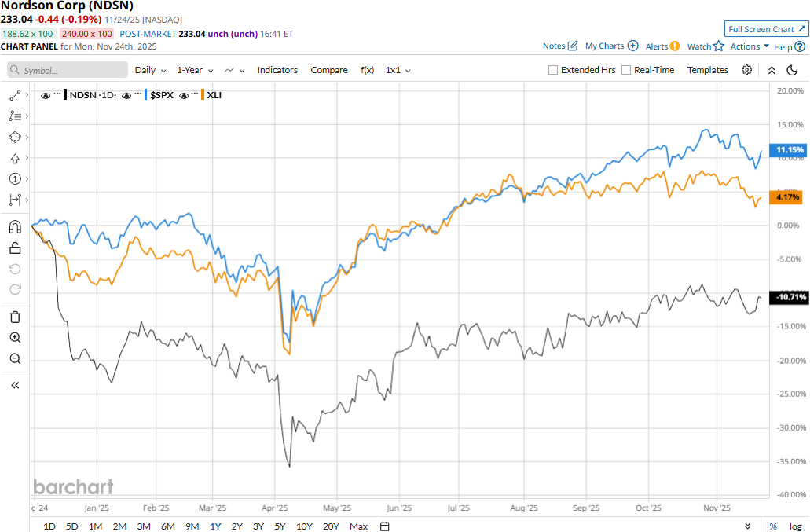
Task: Collapse the chart header with double chevron
Action: [x=772, y=70]
